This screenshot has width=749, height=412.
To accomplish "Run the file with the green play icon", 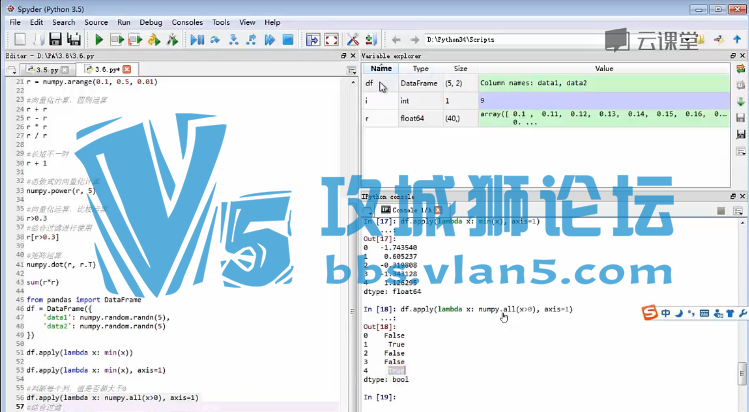I will click(99, 39).
